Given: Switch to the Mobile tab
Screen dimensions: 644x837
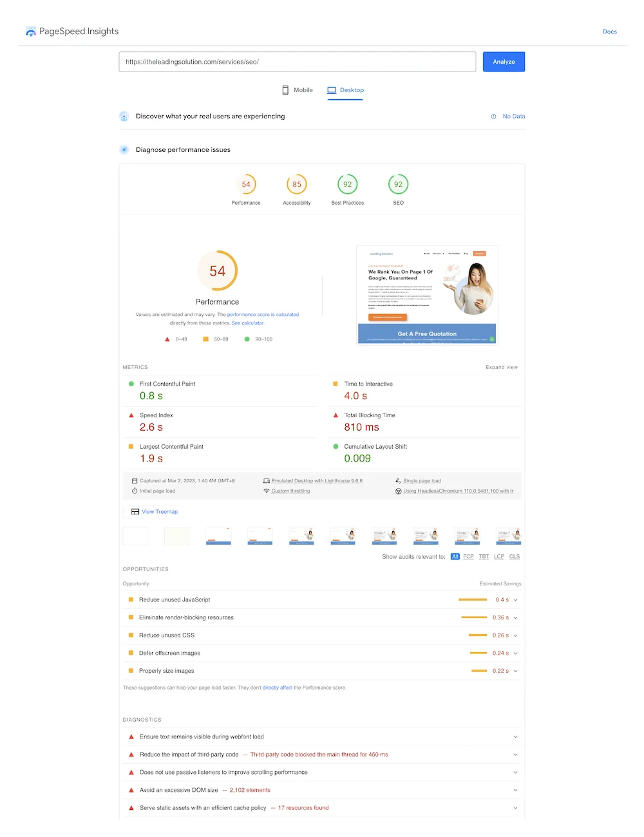Looking at the screenshot, I should point(298,90).
